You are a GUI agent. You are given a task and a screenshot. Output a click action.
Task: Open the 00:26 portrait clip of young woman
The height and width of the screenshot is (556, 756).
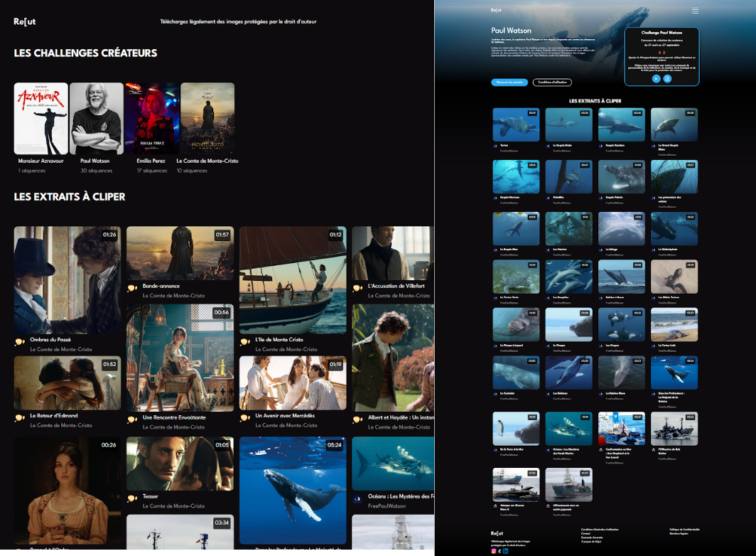click(x=67, y=491)
